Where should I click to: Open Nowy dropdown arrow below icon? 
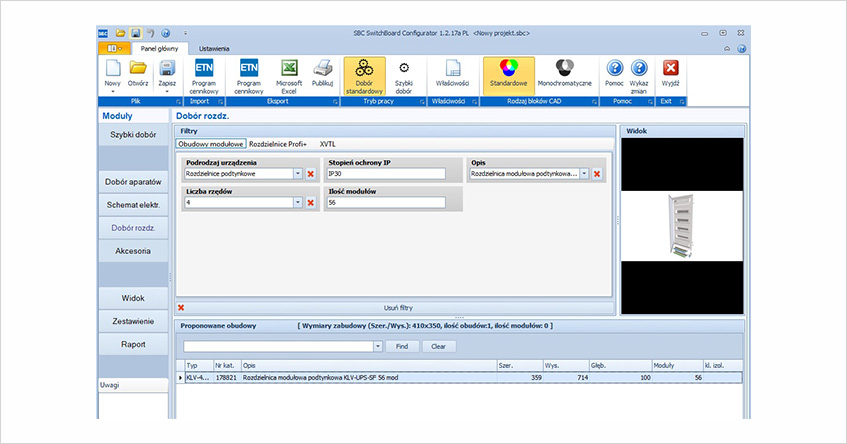pos(112,92)
